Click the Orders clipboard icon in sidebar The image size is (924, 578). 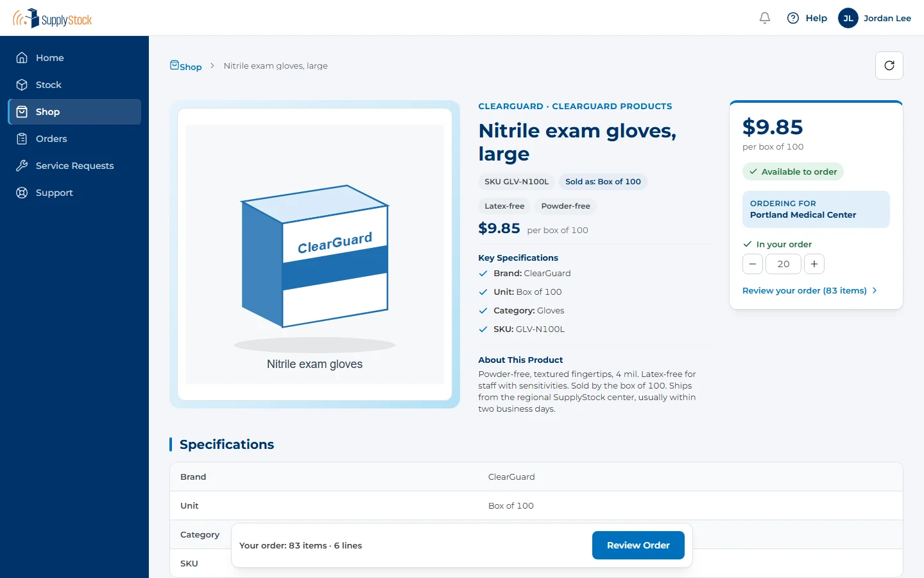coord(22,139)
